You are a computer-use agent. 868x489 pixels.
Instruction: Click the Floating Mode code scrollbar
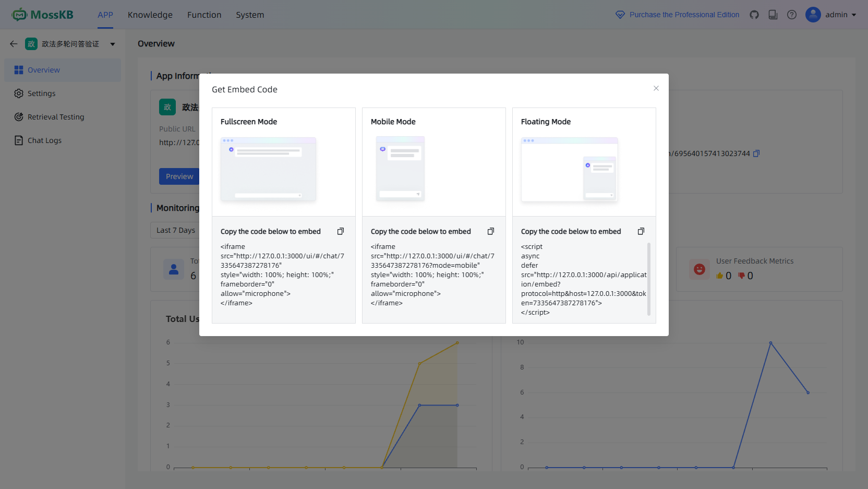tap(649, 279)
